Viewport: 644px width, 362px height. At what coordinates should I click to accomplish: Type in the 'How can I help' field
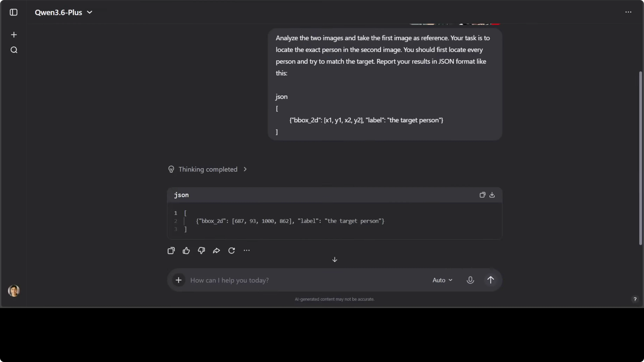coord(300,280)
